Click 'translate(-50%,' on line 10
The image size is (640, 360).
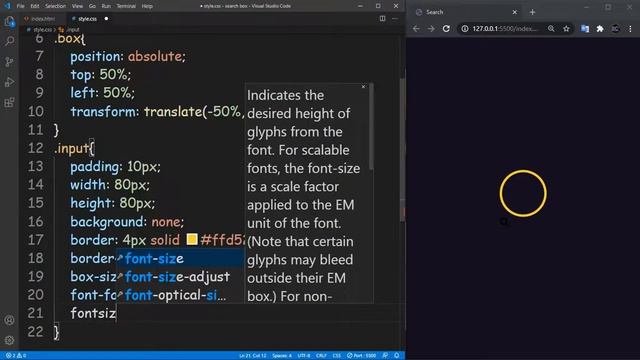pos(194,111)
